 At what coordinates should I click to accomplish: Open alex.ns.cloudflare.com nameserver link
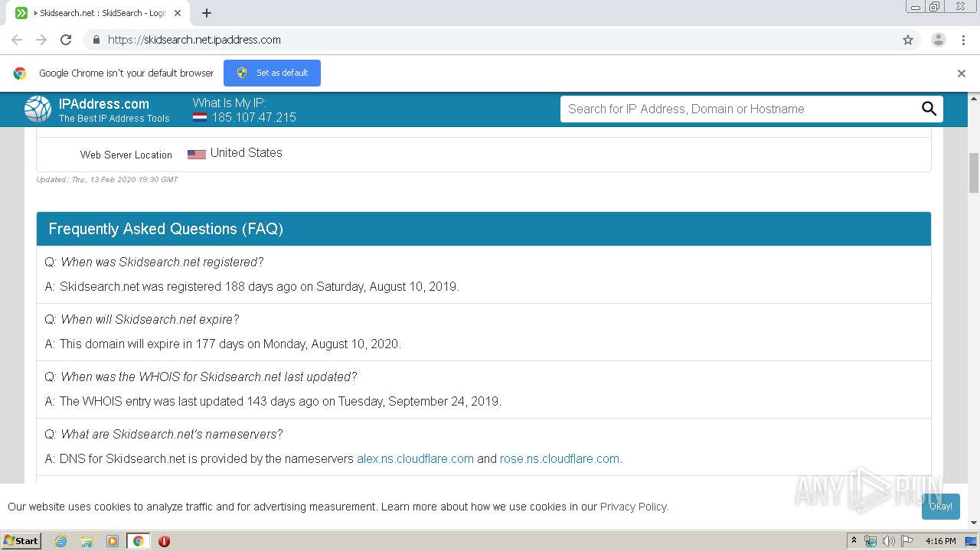pos(415,459)
